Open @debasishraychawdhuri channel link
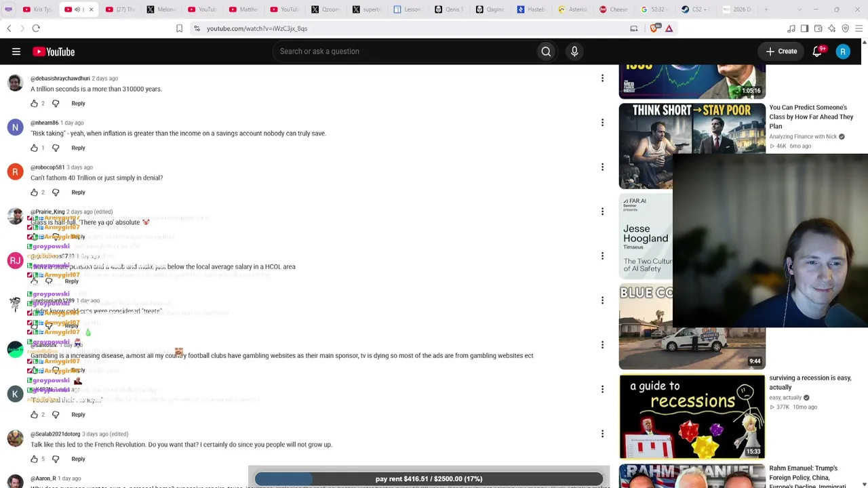The image size is (868, 488). 60,79
